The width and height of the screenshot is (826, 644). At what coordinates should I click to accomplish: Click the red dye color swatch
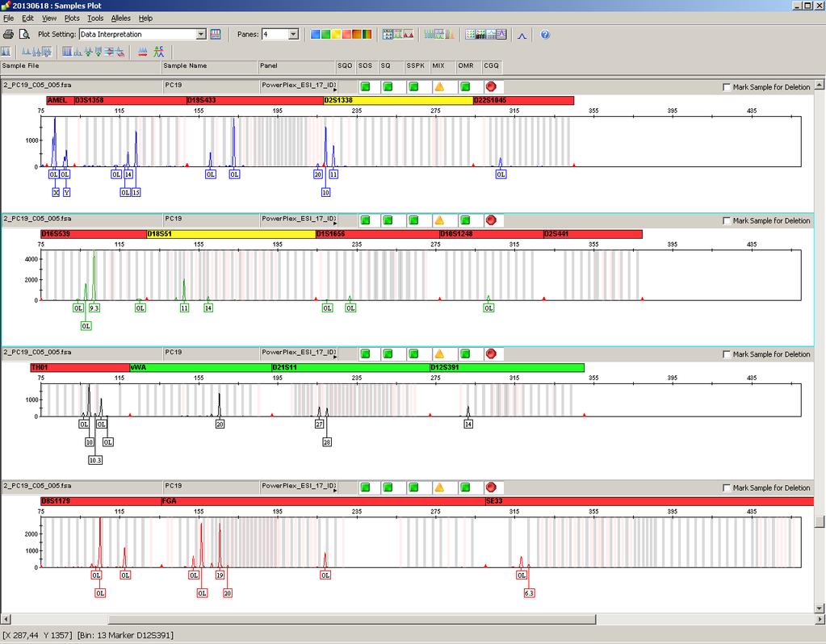347,34
